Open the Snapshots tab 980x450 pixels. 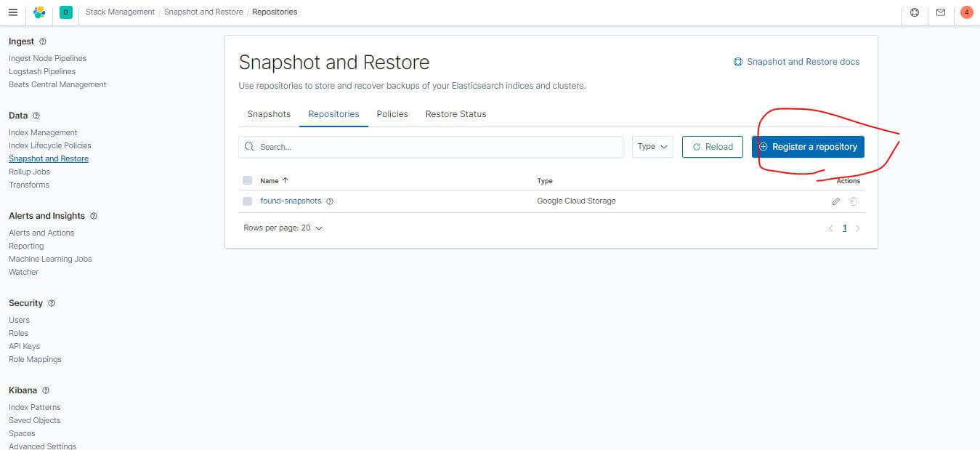pyautogui.click(x=268, y=114)
